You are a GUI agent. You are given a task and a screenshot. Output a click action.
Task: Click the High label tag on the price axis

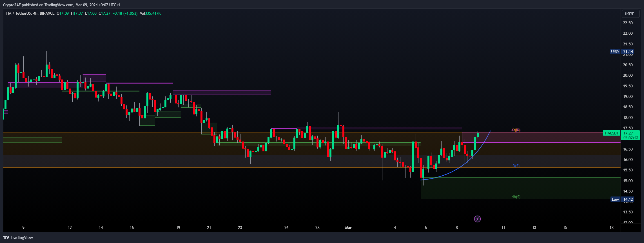(615, 51)
